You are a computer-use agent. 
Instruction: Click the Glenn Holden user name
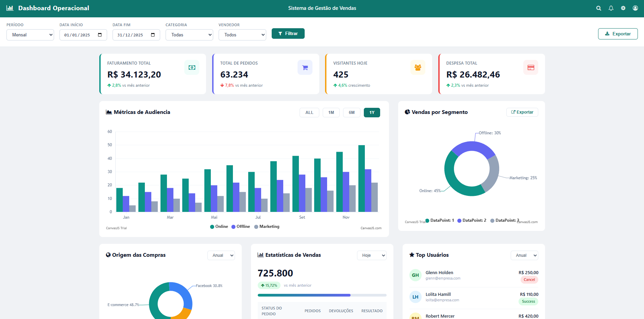[439, 273]
